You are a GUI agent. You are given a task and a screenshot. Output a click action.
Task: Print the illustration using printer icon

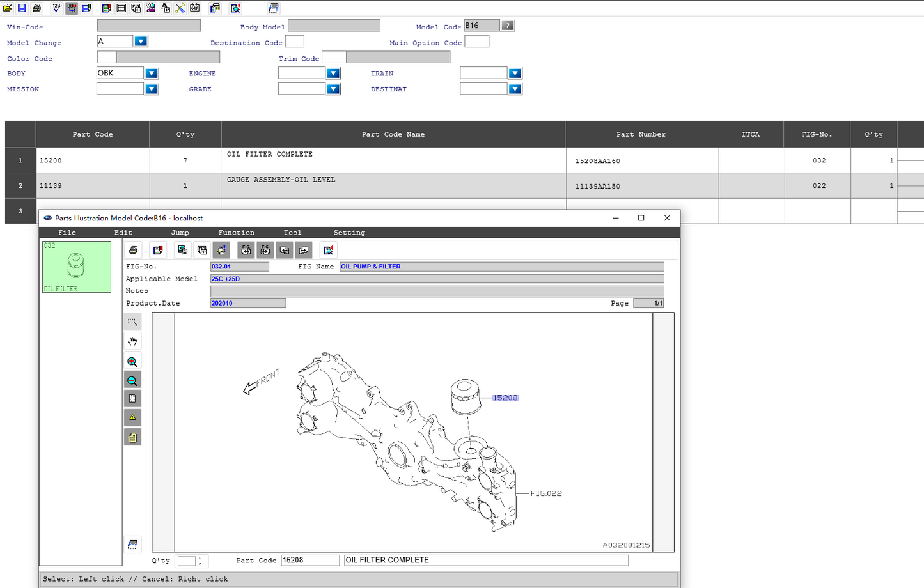tap(133, 250)
